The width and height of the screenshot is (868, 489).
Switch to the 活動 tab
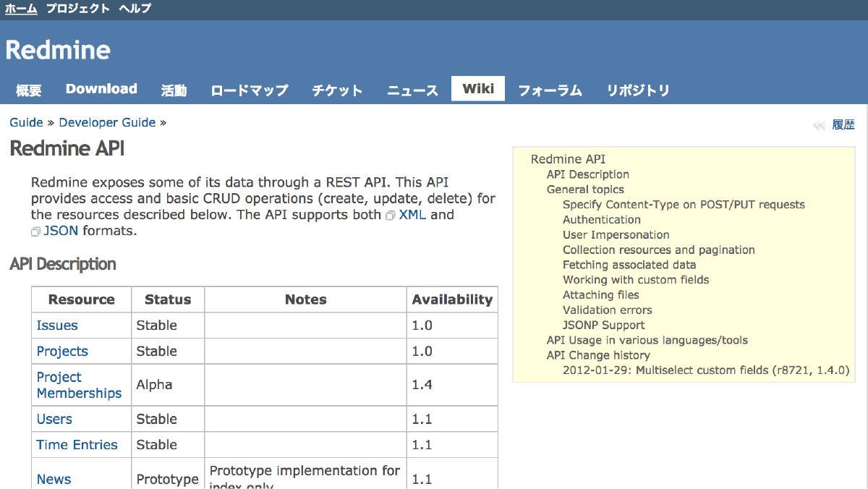click(174, 90)
